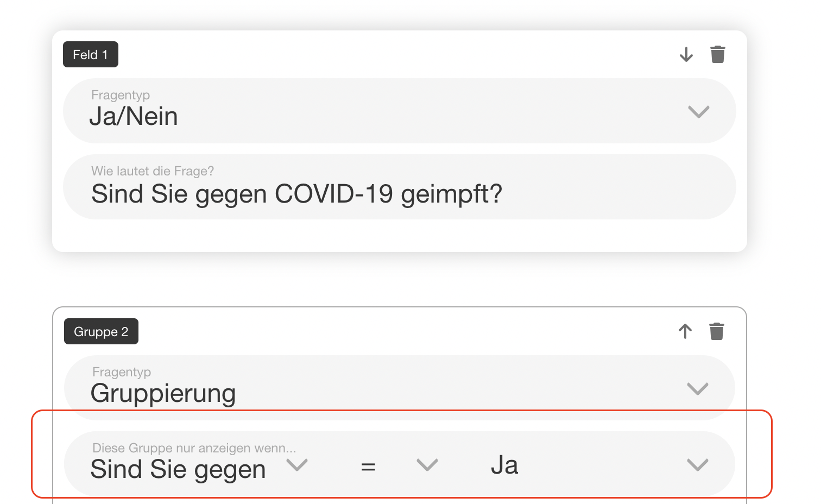Click the "Wie lautet die Frage?" label

click(x=153, y=171)
